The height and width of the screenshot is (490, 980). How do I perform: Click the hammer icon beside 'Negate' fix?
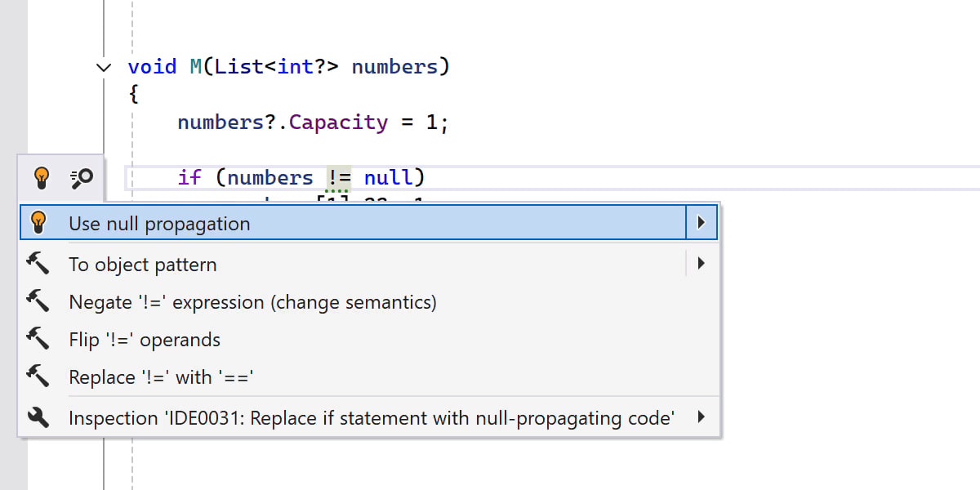pyautogui.click(x=38, y=301)
